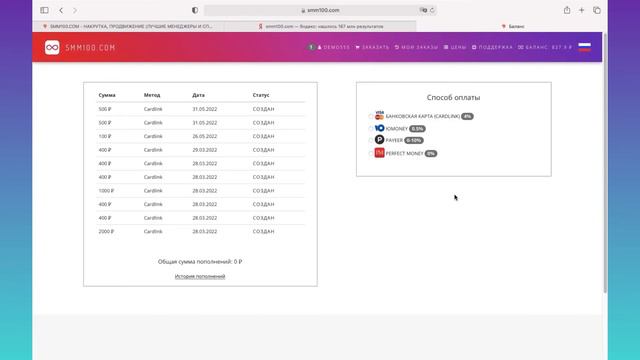Click the ЮMoney 0.5% fee badge

tap(417, 129)
